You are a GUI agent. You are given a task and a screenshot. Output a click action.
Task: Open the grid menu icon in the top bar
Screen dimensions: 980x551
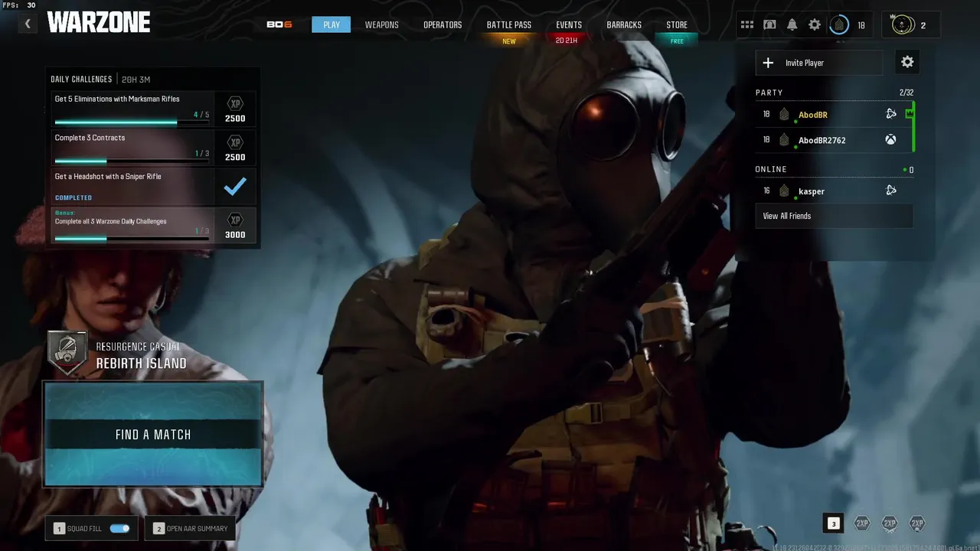(747, 24)
